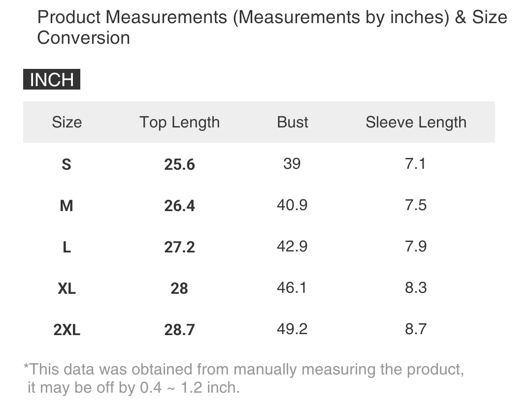Click the 7.1 sleeve length value
The height and width of the screenshot is (404, 532).
(415, 163)
